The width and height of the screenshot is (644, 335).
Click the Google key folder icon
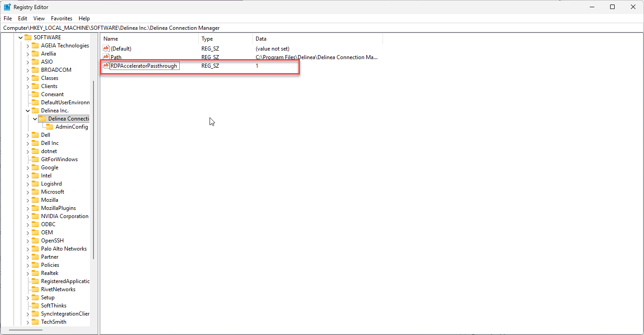(x=35, y=167)
